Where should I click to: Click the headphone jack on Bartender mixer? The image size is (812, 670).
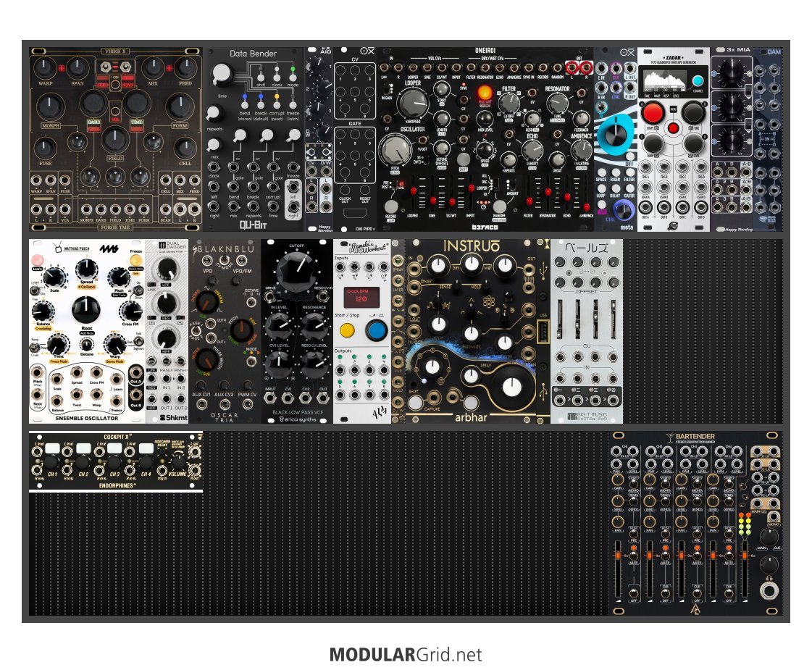769,590
